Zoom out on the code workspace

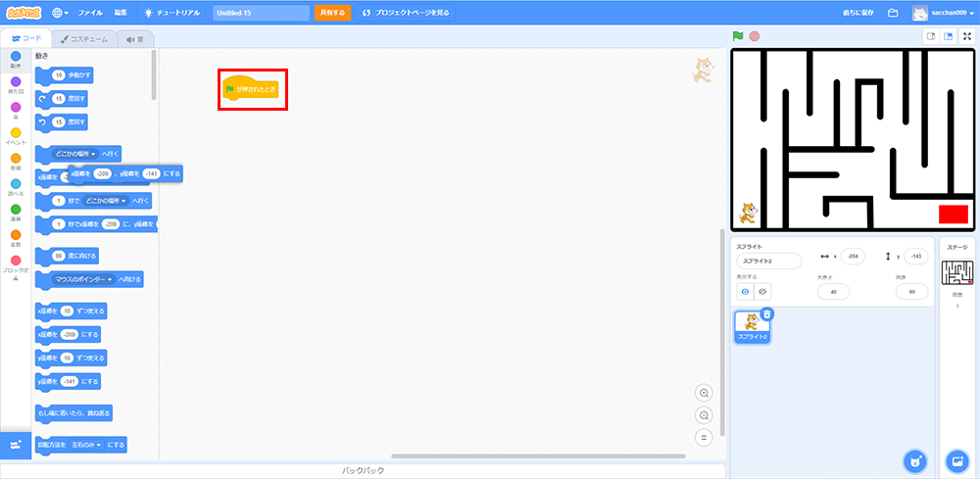[x=703, y=415]
